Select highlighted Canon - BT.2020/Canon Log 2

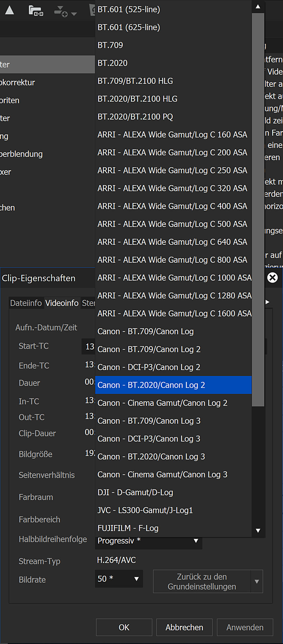[173, 385]
